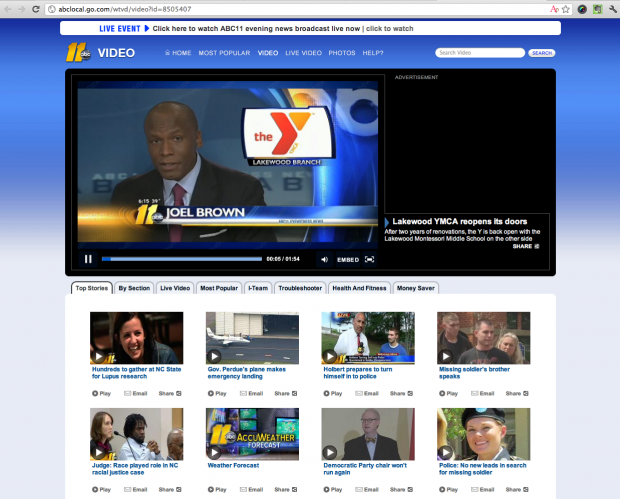Open racial justice case video thumbnail
Screen dimensions: 620x499
pos(136,434)
